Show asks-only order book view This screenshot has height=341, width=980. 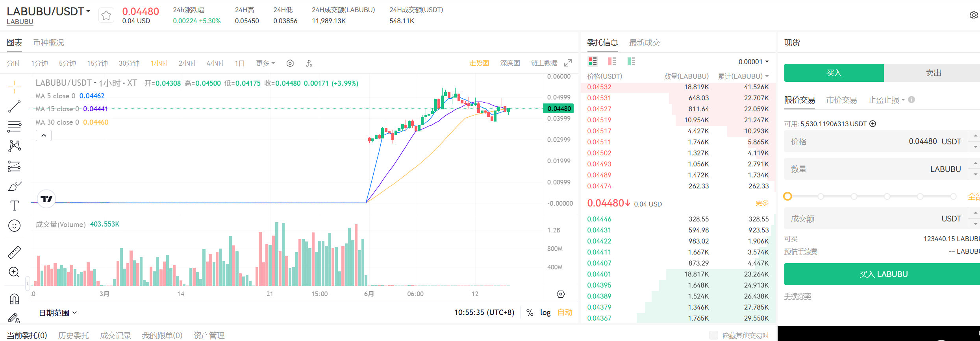(612, 61)
